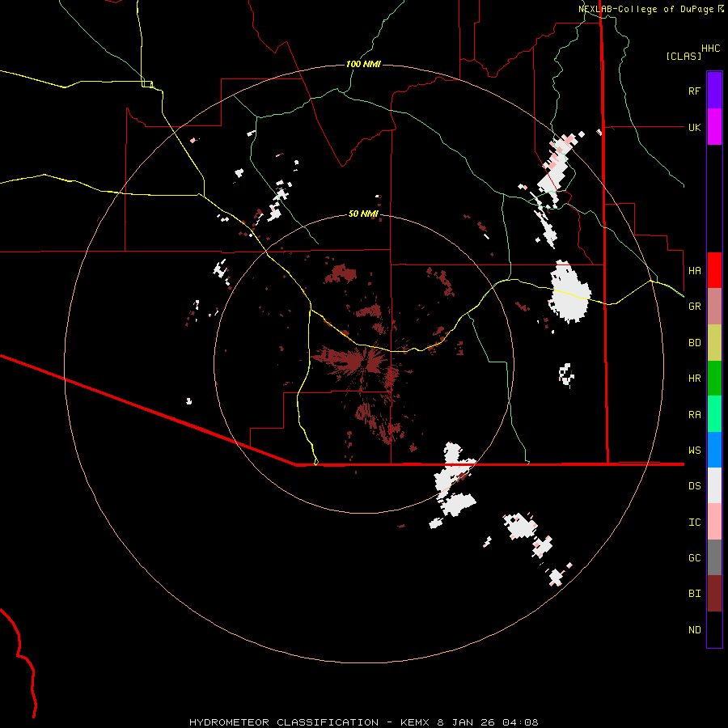Click the RF purple legend swatch
728x728 pixels.
tap(714, 91)
